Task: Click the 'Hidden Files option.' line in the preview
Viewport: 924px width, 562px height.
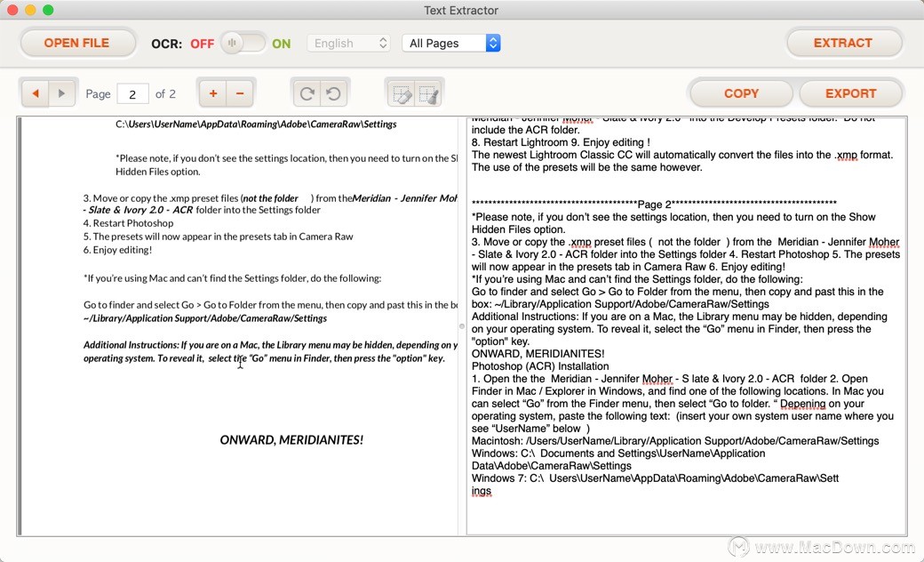Action: pyautogui.click(x=158, y=172)
